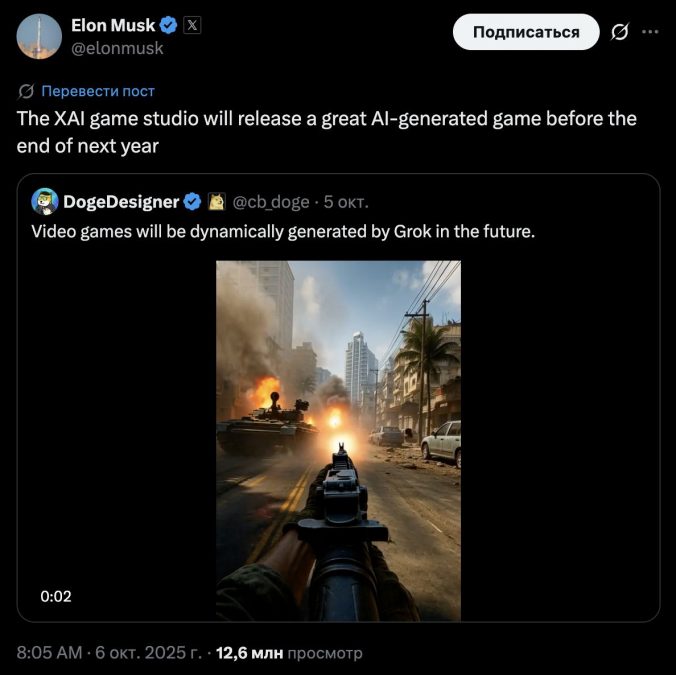Click the @cb_doge handle

point(270,202)
